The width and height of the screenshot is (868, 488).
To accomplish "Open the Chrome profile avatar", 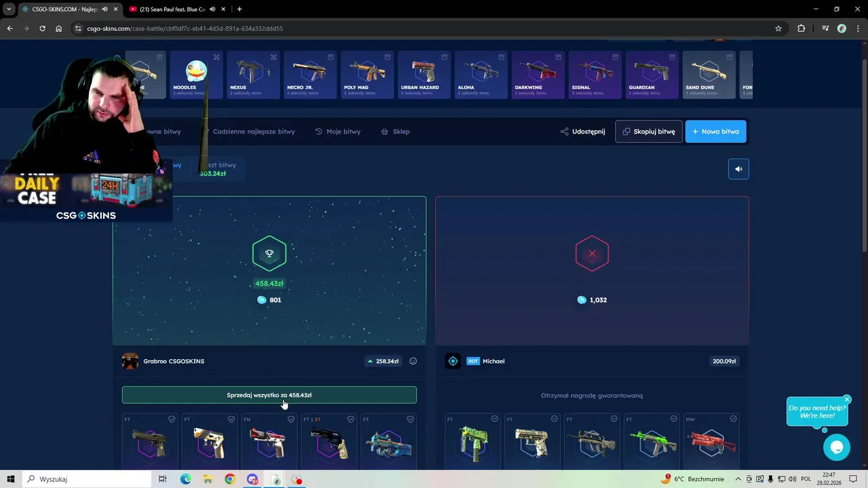I will (842, 28).
